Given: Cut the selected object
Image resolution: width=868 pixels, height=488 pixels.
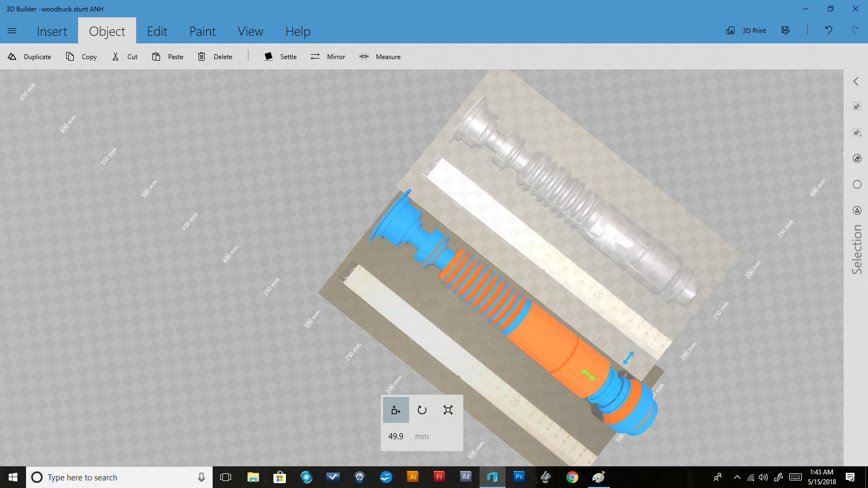Looking at the screenshot, I should tap(125, 56).
